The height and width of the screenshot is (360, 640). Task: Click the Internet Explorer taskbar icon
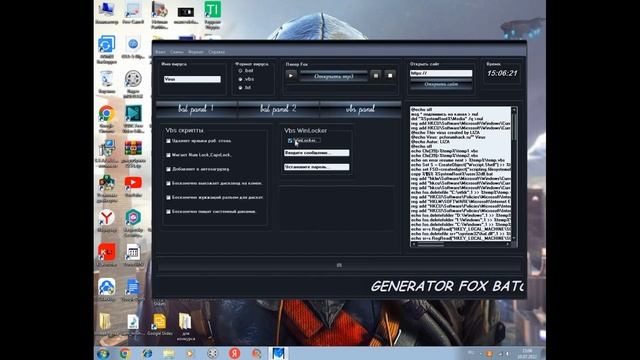click(147, 353)
